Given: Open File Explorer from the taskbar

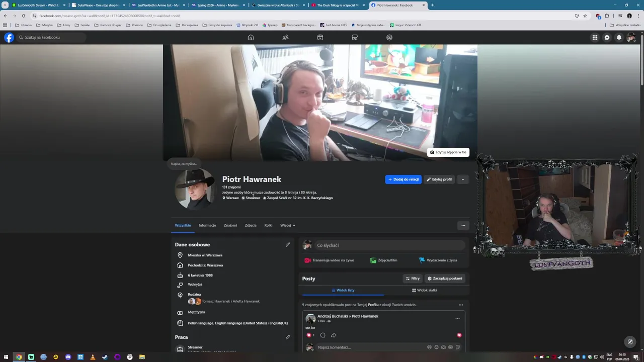Looking at the screenshot, I should (142, 357).
